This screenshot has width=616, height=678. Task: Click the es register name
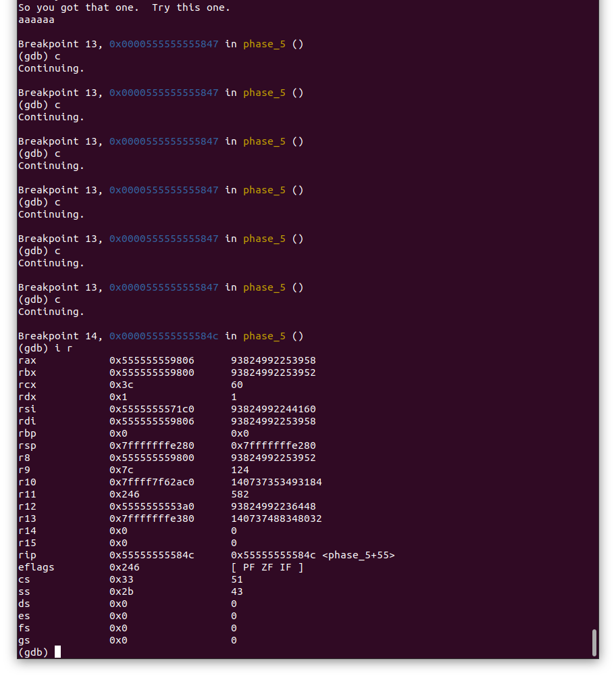24,616
